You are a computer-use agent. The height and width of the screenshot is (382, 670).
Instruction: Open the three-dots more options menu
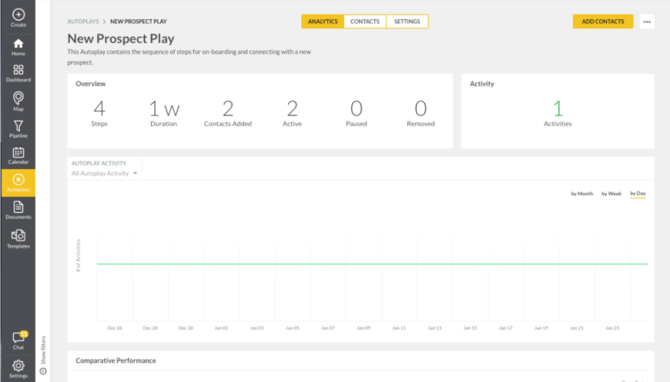click(647, 21)
